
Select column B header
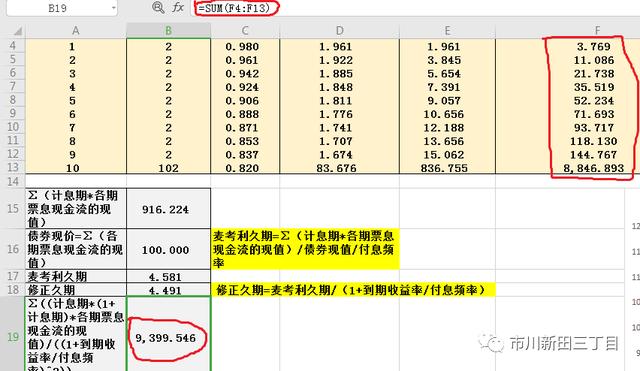tap(169, 31)
